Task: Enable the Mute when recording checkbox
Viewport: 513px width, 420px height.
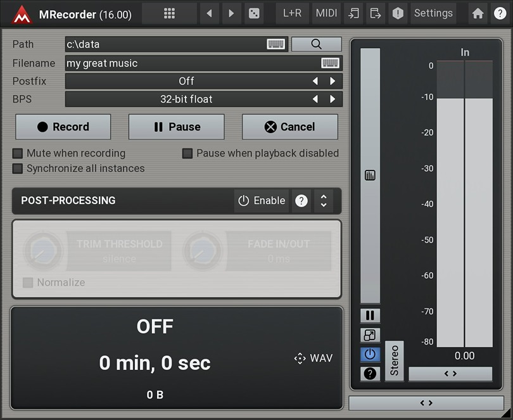Action: tap(19, 153)
